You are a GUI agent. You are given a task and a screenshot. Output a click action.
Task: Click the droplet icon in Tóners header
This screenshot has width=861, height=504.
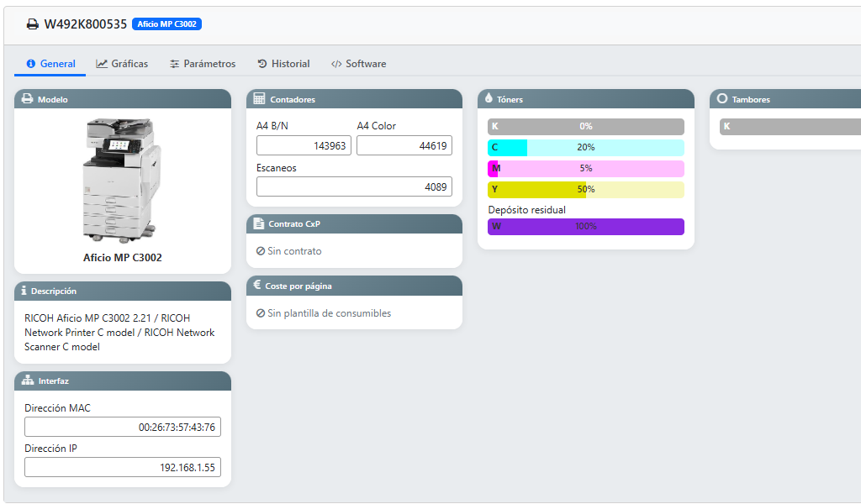point(489,98)
